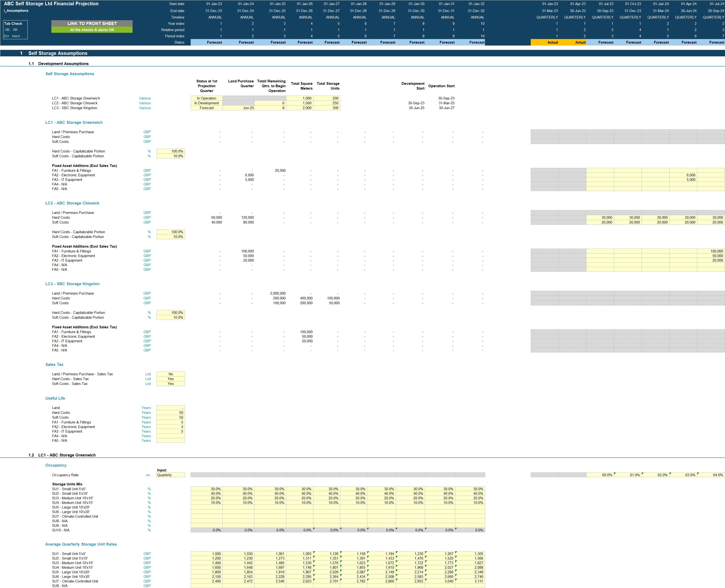
Task: Select Hard Costs - Sales Tax Yes cell
Action: 170,379
